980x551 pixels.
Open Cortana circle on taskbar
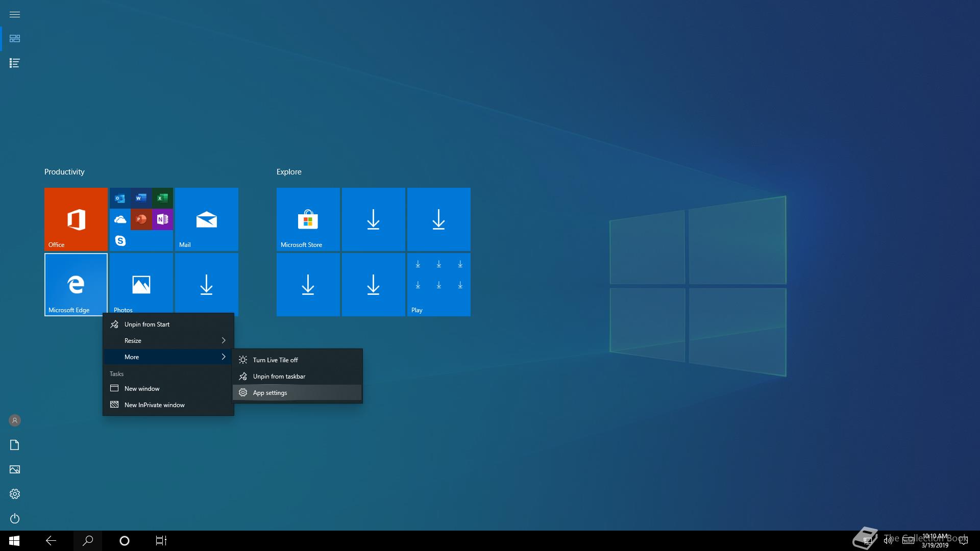coord(125,541)
